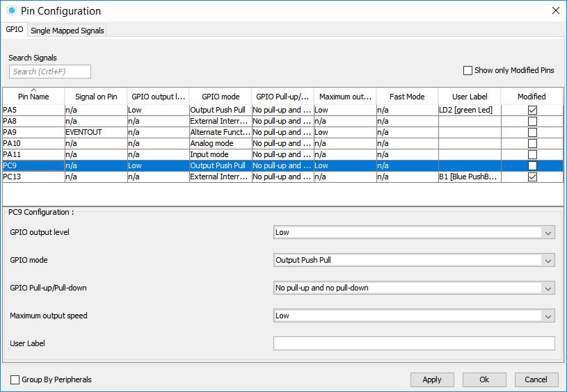Screen dimensions: 567x392
Task: Click the STM32CubeMX cube icon in title bar
Action: (x=12, y=10)
